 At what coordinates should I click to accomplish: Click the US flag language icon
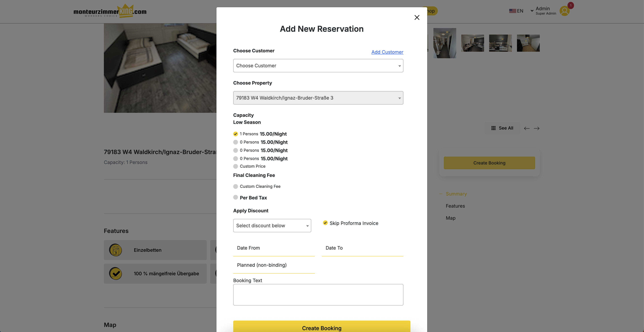coord(512,11)
